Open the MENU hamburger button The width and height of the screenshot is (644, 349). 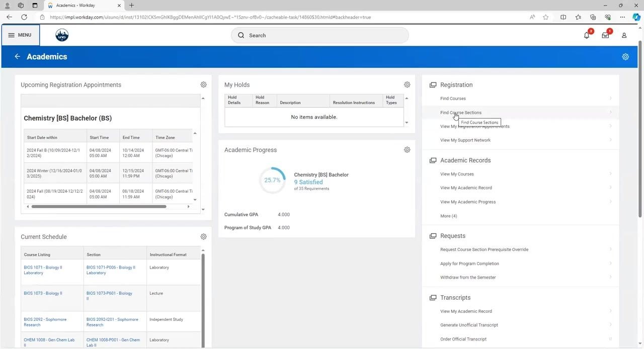pos(20,35)
